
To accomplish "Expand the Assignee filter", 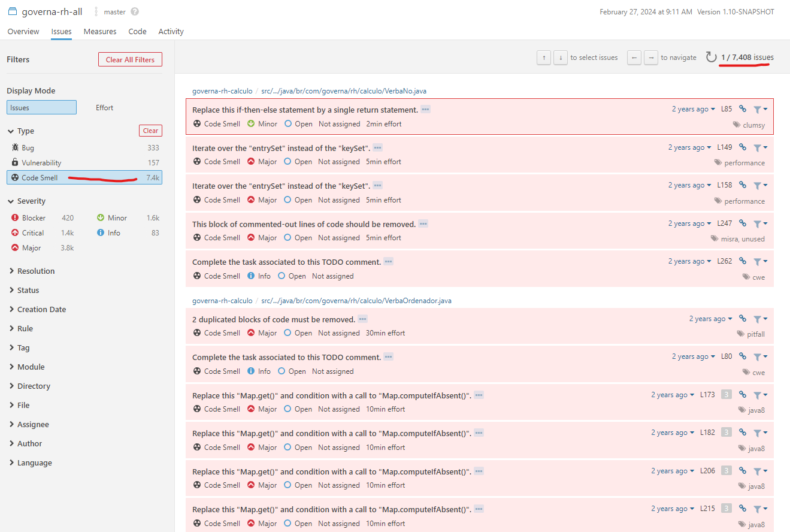I will pyautogui.click(x=29, y=425).
